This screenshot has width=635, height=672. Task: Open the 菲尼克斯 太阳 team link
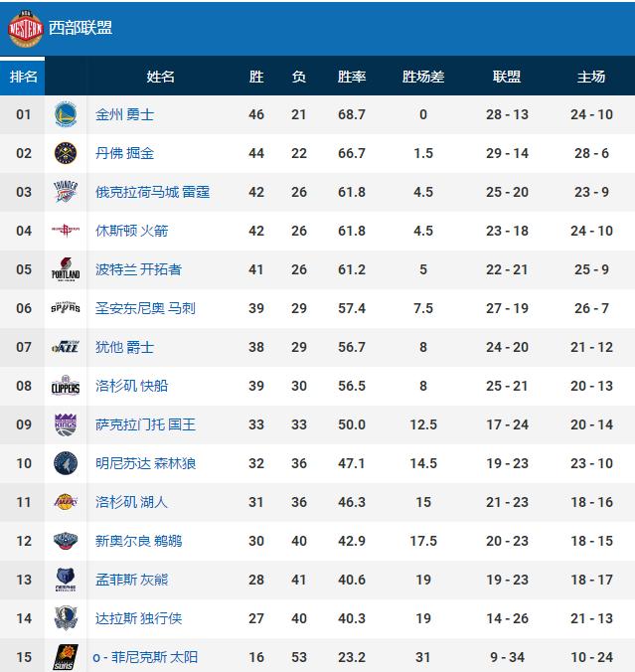[x=155, y=657]
